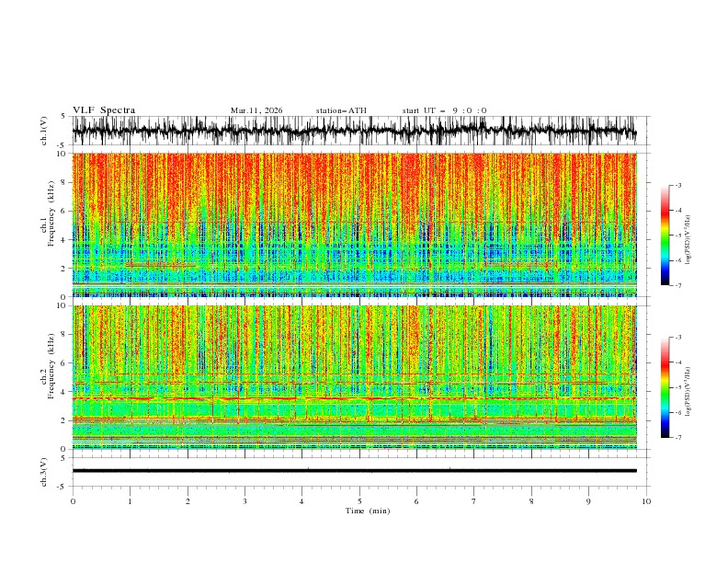Click the "ch.1(V)" axis label
The image size is (728, 563).
tap(44, 131)
